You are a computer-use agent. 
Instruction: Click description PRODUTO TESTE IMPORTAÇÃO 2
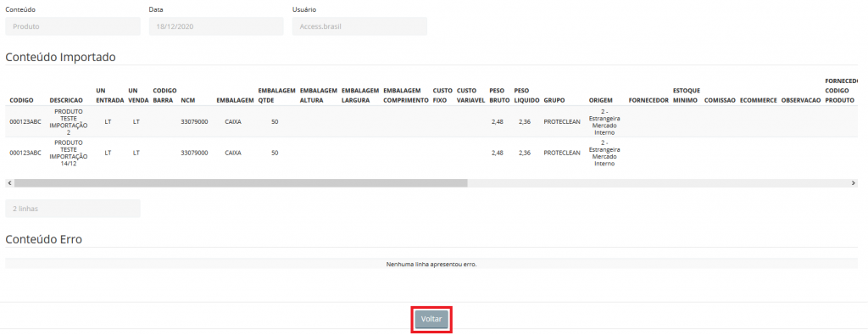tap(69, 122)
